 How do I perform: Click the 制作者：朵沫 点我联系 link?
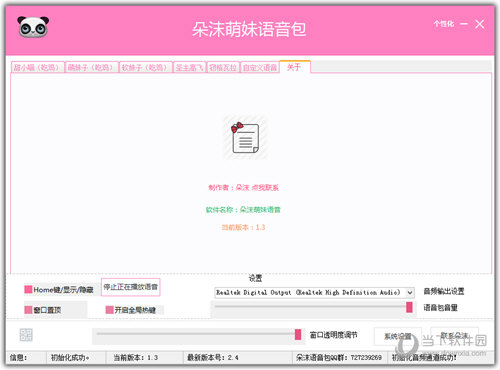(243, 188)
